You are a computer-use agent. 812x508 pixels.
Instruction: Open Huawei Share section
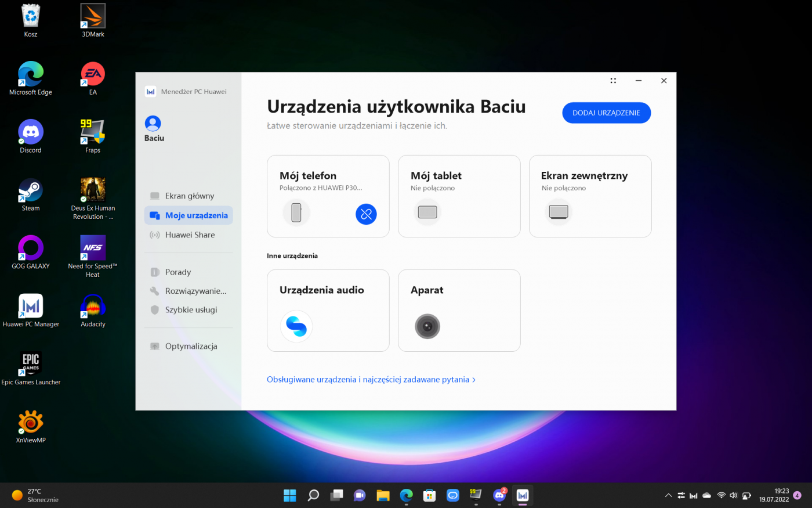pos(189,235)
